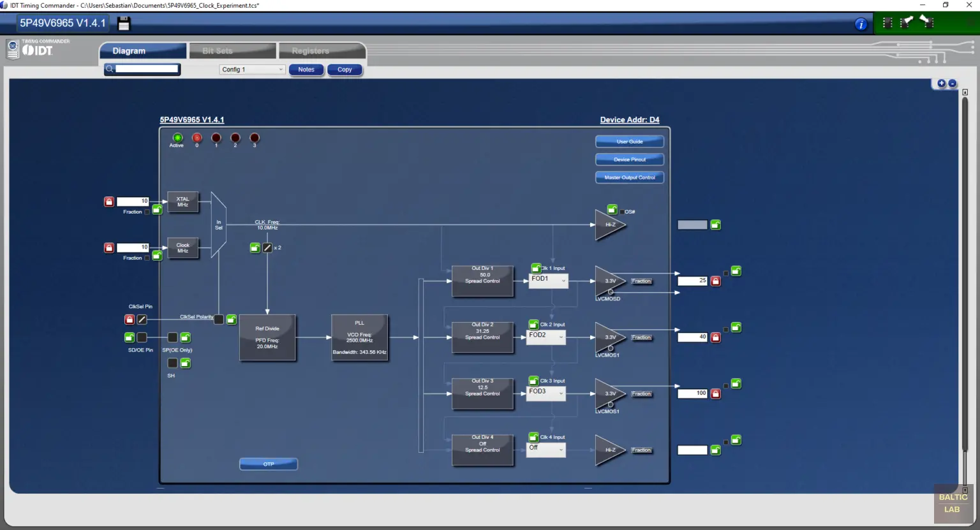
Task: Toggle the SP(OE Only) checkbox
Action: pyautogui.click(x=172, y=337)
